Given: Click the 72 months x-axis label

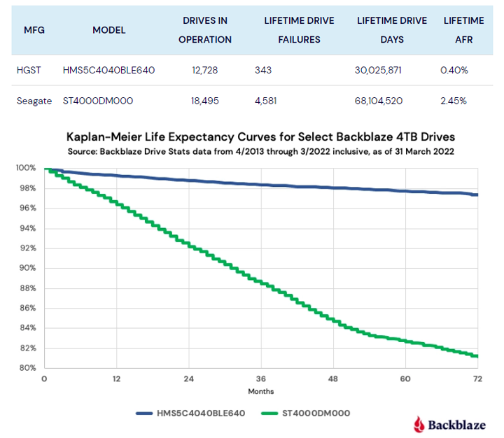Looking at the screenshot, I should pos(477,379).
